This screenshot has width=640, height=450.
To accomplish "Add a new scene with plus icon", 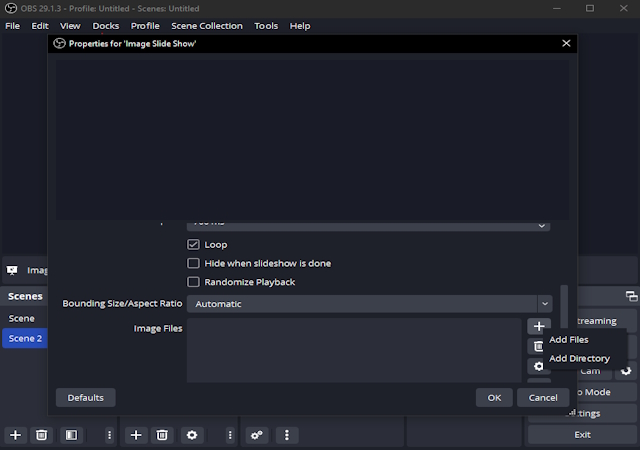I will 15,435.
